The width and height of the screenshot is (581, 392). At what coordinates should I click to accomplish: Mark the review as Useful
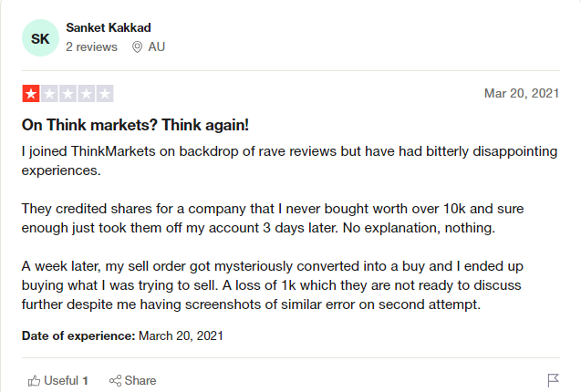58,380
